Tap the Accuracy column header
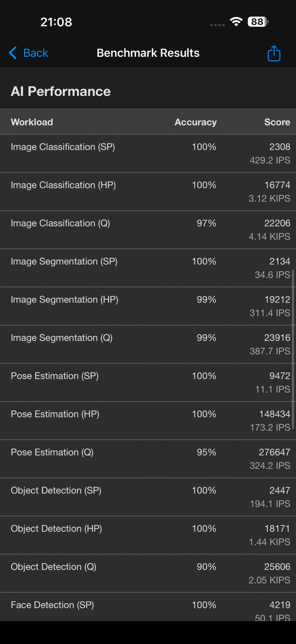The image size is (296, 644). coord(195,122)
